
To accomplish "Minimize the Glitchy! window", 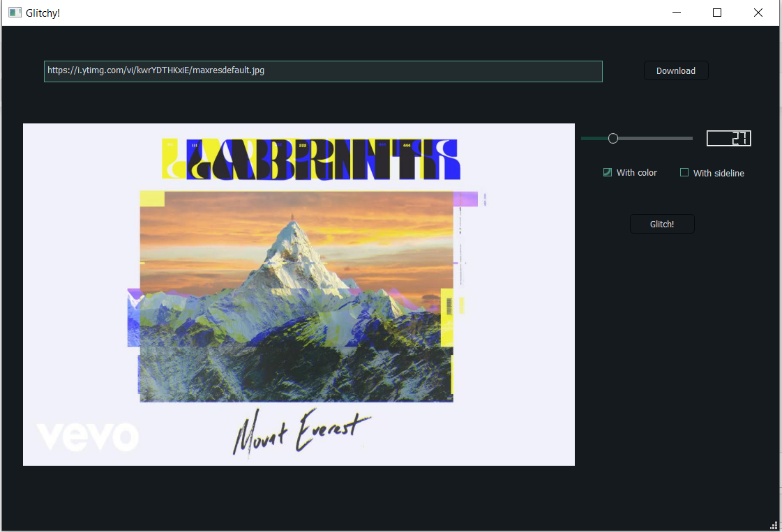I will [675, 13].
